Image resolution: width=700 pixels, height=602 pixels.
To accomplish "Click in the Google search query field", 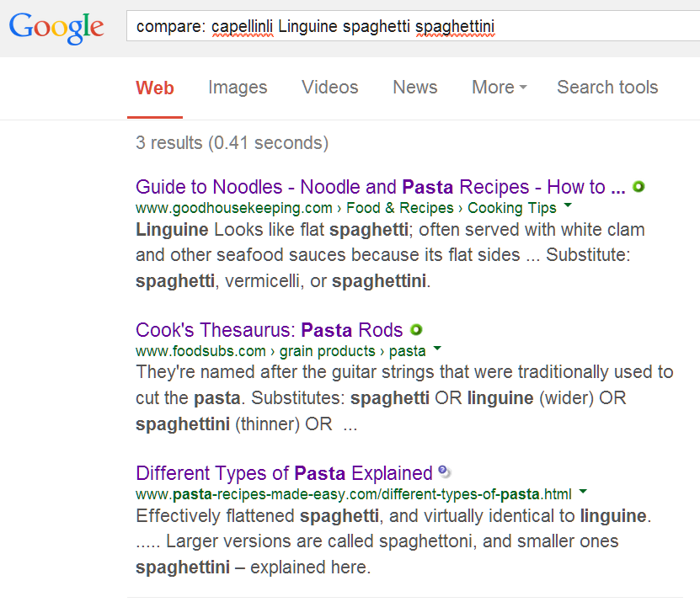I will point(413,26).
